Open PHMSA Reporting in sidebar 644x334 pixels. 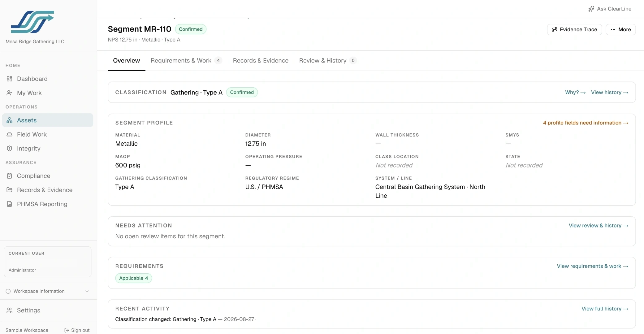[x=48, y=204]
